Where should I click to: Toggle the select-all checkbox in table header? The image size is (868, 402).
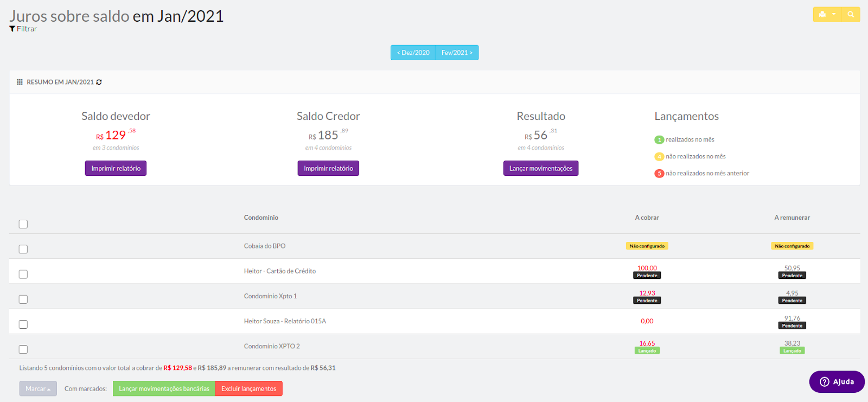(23, 224)
